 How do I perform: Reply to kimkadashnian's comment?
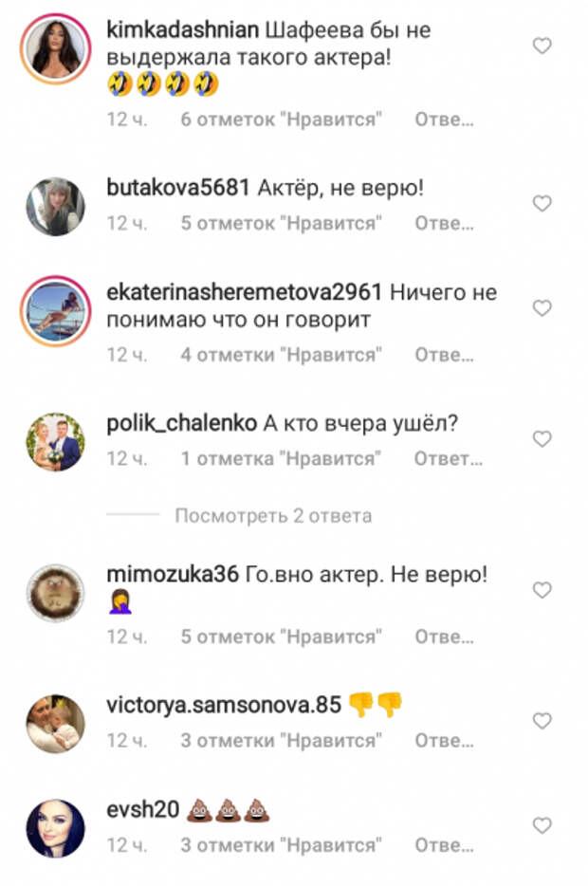tap(444, 120)
